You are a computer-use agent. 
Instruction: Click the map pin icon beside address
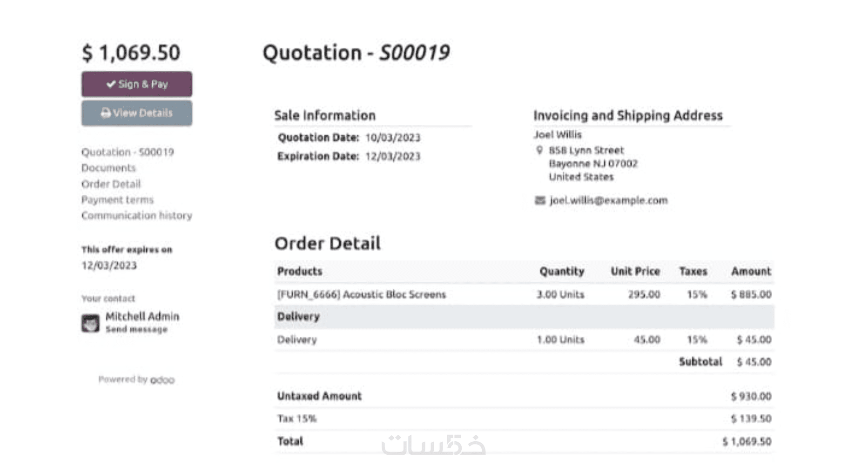[x=539, y=150]
